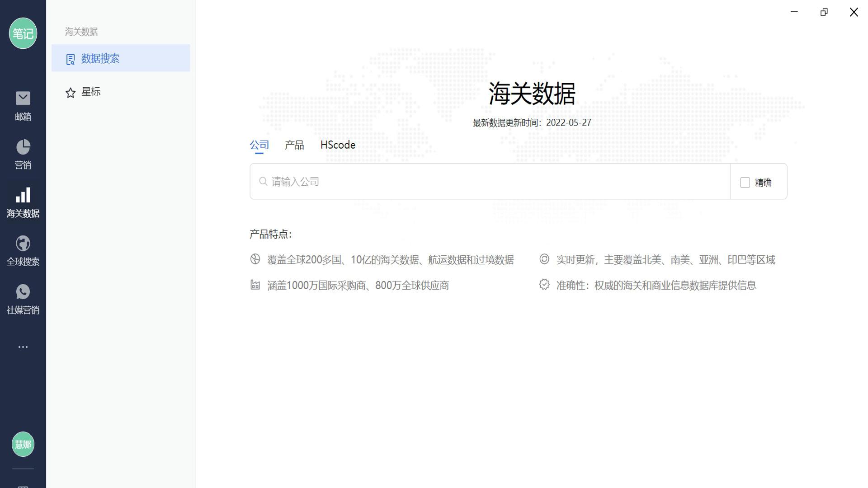Click the partially visible icon at sidebar bottom
The image size is (868, 488).
pos(23,485)
